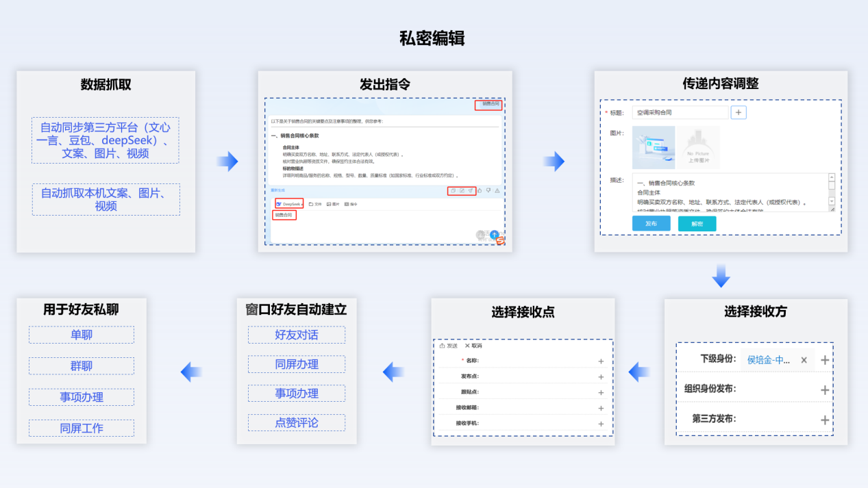Click the blue 发布 button

(651, 224)
